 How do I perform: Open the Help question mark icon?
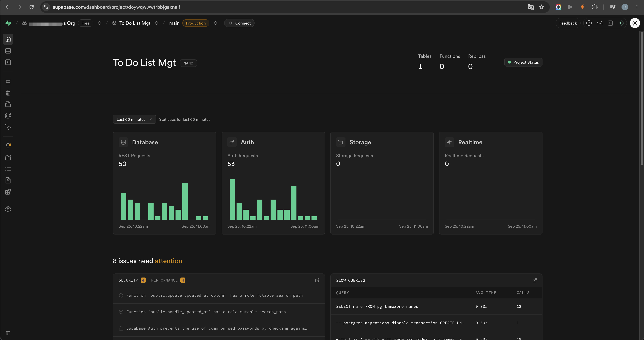tap(589, 23)
